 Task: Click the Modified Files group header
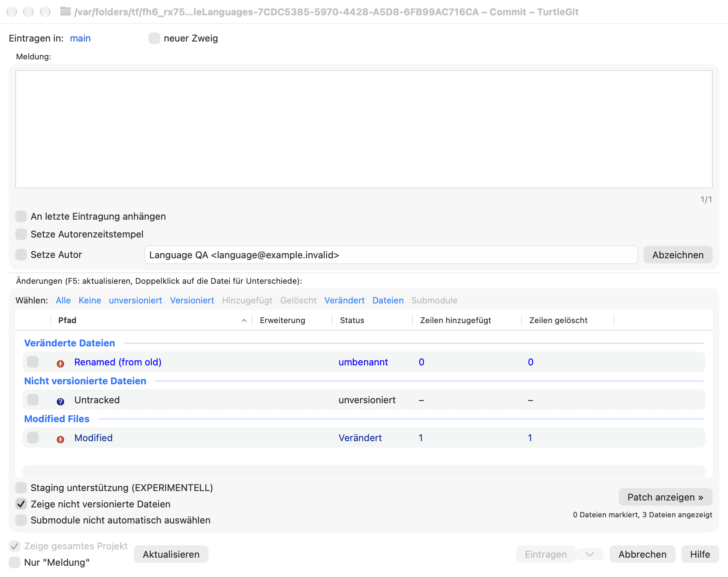pos(57,419)
